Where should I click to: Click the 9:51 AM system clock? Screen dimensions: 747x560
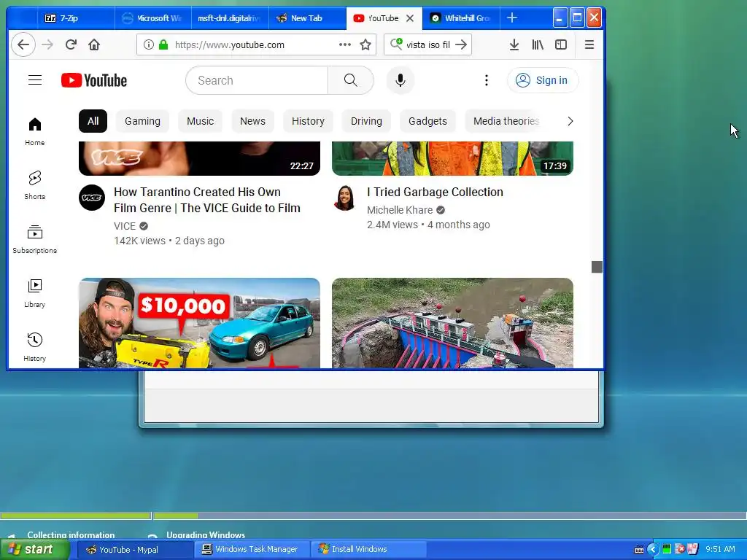point(720,550)
